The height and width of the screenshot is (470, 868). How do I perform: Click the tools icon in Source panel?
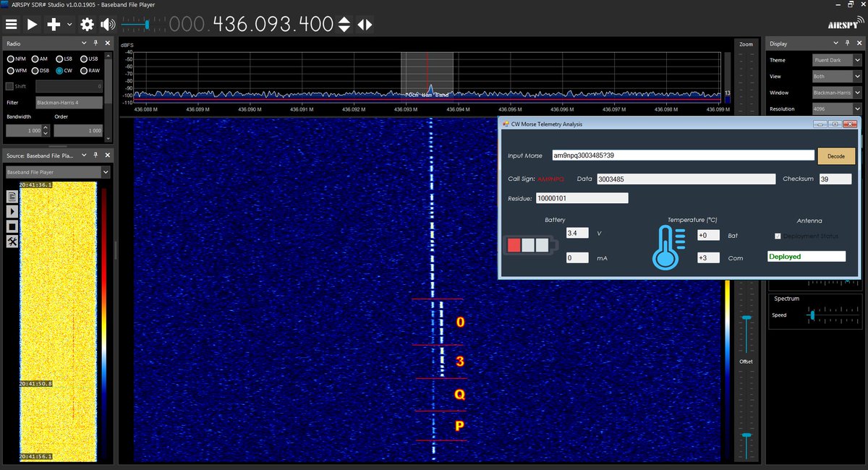point(12,242)
